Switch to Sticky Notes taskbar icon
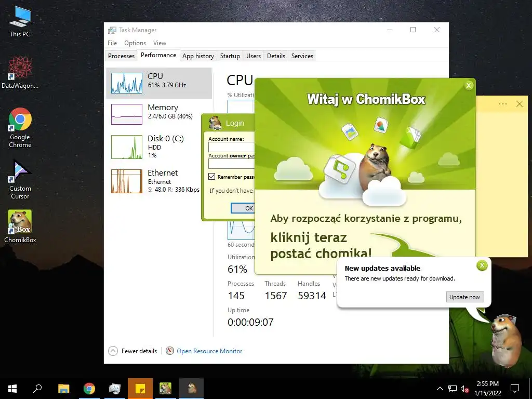Viewport: 532px width, 399px height. pos(140,389)
